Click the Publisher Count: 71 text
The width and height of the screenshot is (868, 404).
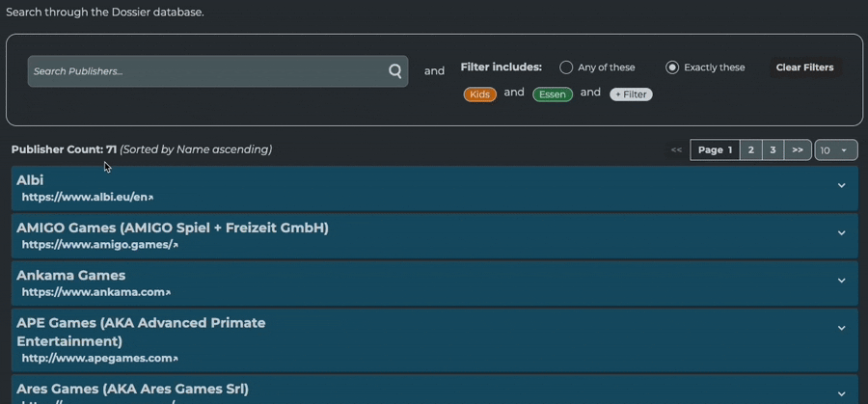[64, 149]
